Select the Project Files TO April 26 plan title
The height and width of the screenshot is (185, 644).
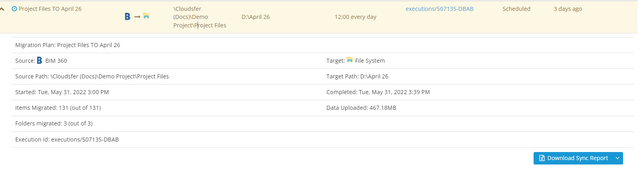(50, 9)
